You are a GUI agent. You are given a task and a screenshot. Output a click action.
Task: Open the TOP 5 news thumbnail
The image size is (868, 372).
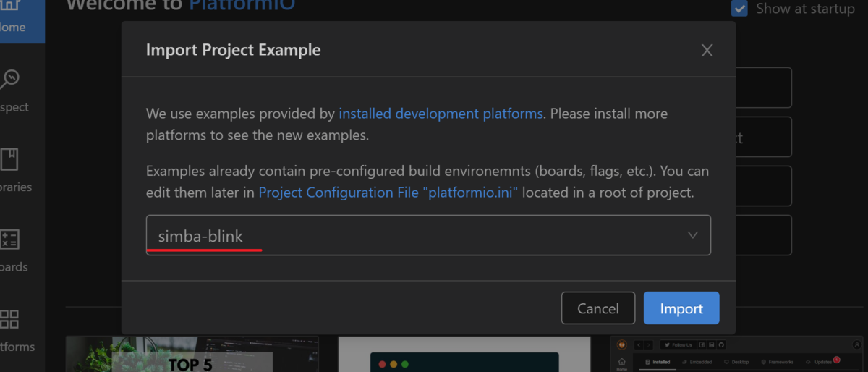click(x=192, y=354)
